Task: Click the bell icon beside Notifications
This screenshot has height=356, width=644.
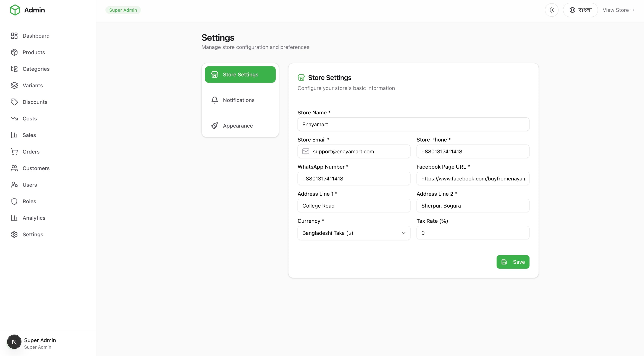Action: 214,100
